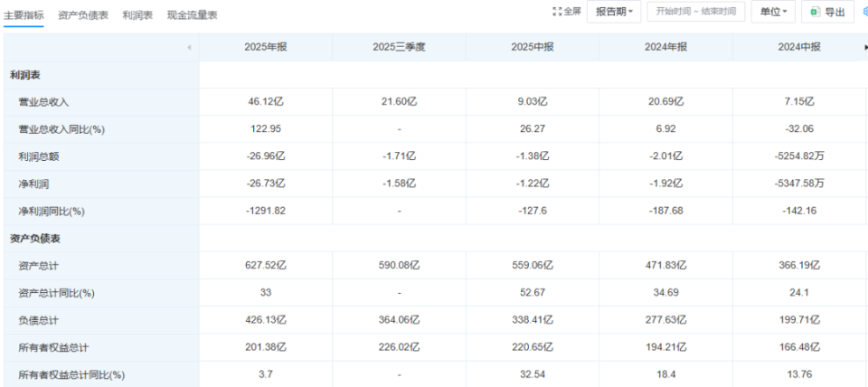This screenshot has height=387, width=868.
Task: Click the 净利润 row label
Action: pyautogui.click(x=33, y=184)
